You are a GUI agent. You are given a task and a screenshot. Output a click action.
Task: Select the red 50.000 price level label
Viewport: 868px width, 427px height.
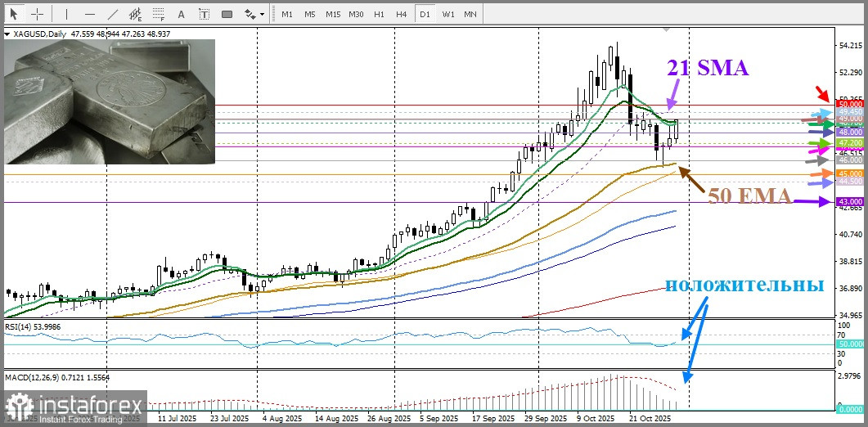coord(850,104)
